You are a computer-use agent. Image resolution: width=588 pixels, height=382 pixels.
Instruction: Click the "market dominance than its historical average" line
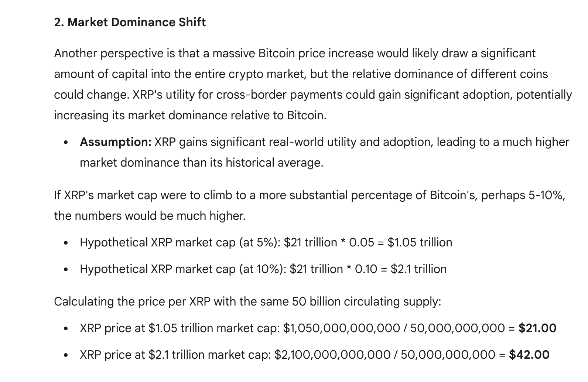[x=201, y=163]
